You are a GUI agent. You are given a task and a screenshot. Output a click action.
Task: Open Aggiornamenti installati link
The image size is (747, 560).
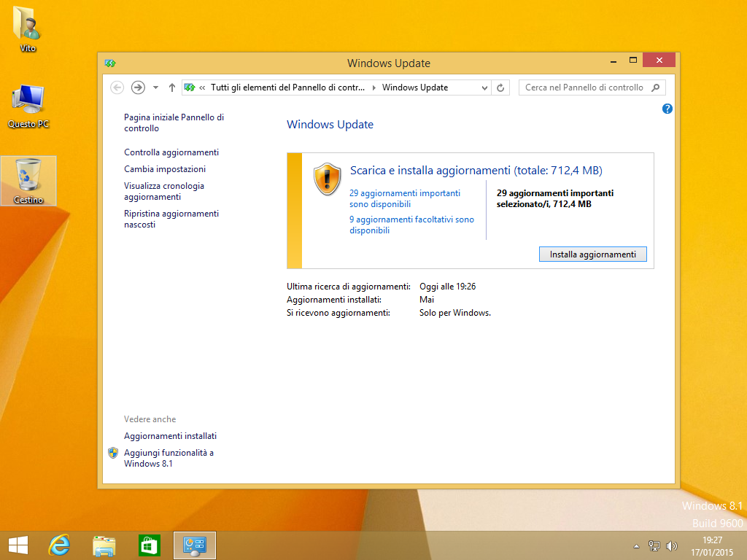(x=170, y=436)
